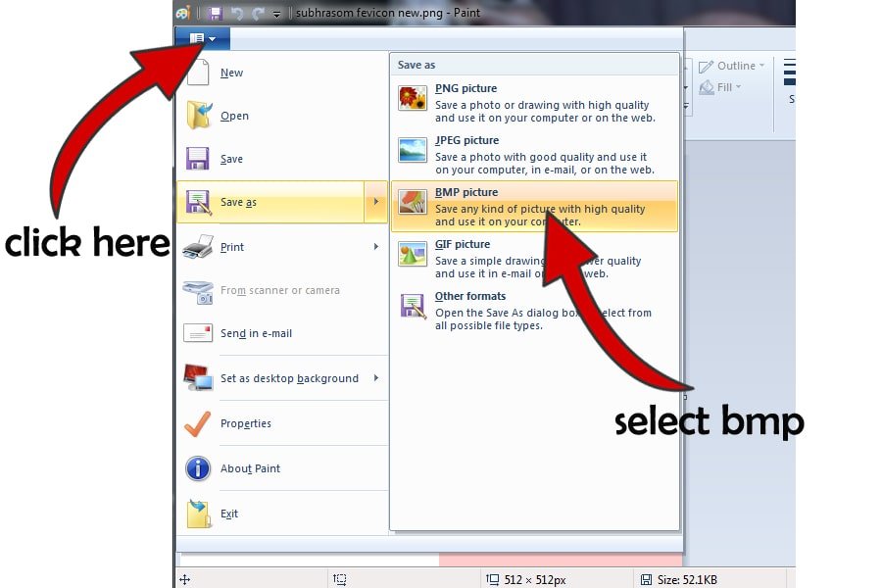Click the folder Open icon

pos(199,115)
